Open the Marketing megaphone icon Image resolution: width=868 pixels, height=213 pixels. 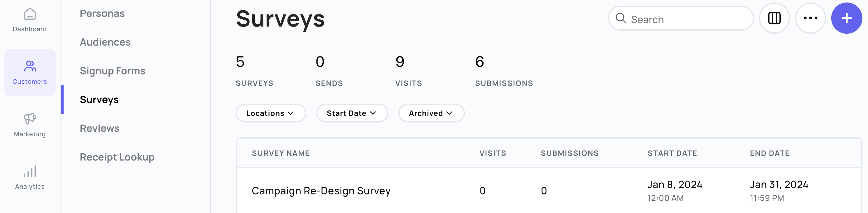30,118
